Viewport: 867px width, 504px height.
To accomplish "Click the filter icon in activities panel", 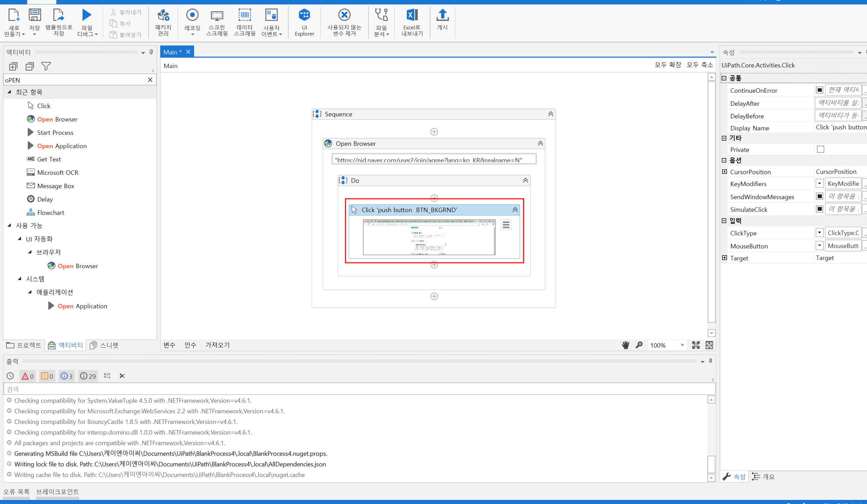I will click(x=46, y=66).
